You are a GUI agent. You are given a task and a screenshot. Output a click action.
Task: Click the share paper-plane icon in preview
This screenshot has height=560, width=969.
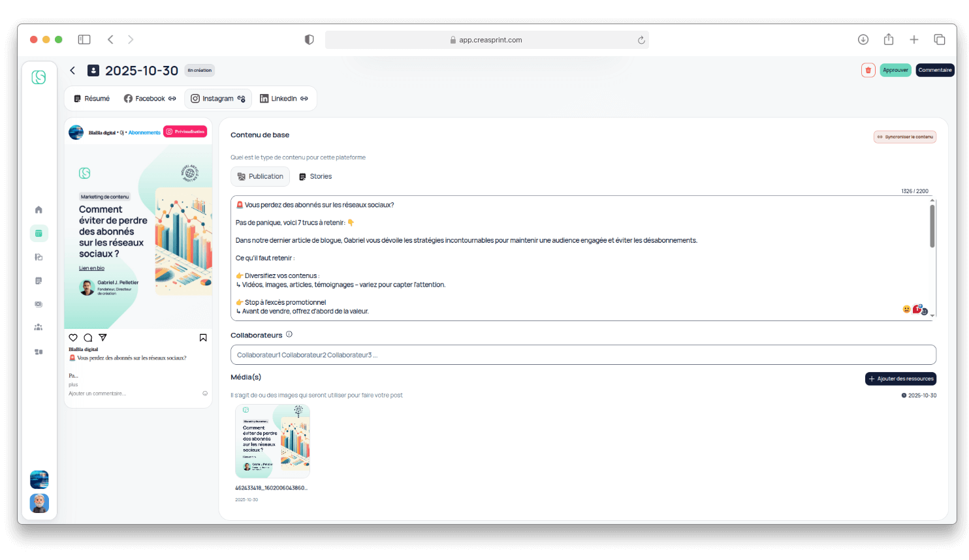click(x=103, y=337)
